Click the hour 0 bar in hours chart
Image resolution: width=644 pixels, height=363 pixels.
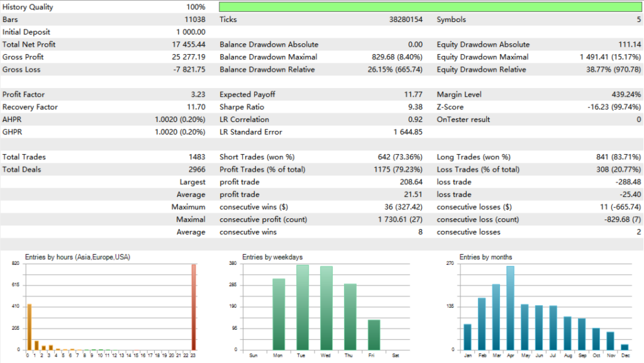(29, 327)
